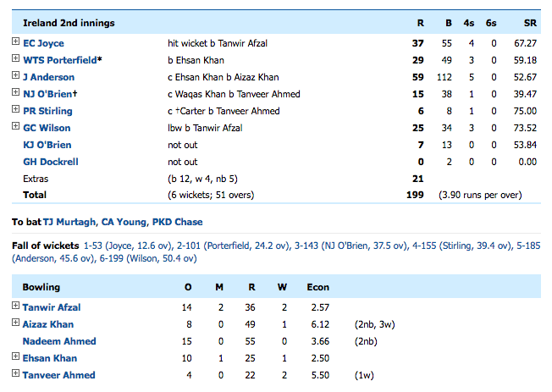
Task: Click J Anderson name link
Action: coord(49,77)
